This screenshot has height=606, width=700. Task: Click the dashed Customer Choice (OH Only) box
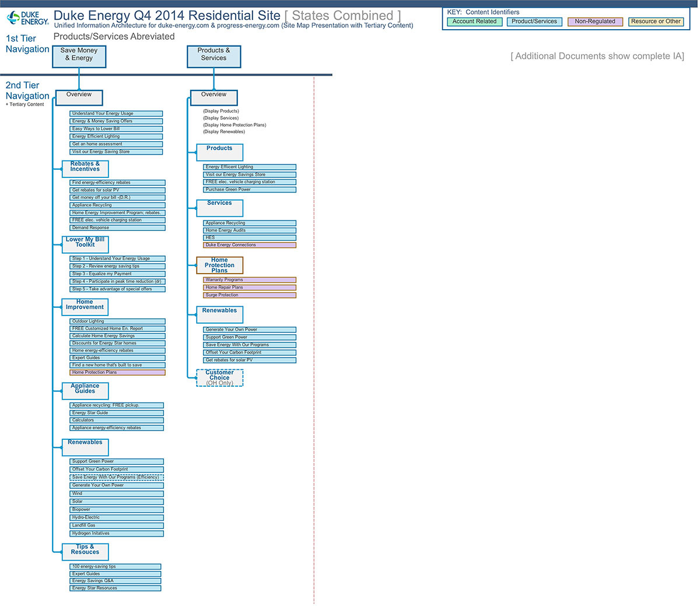coord(219,378)
